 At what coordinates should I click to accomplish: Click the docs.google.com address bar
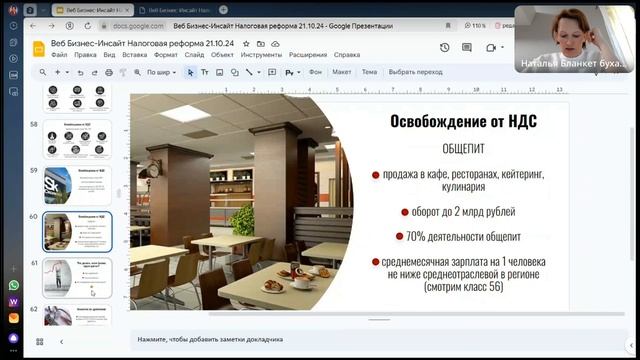click(138, 26)
